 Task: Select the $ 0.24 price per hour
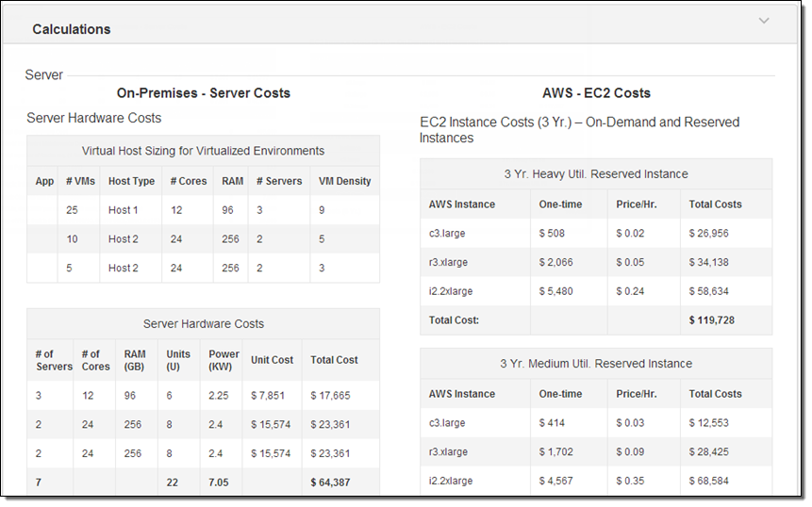tap(630, 291)
